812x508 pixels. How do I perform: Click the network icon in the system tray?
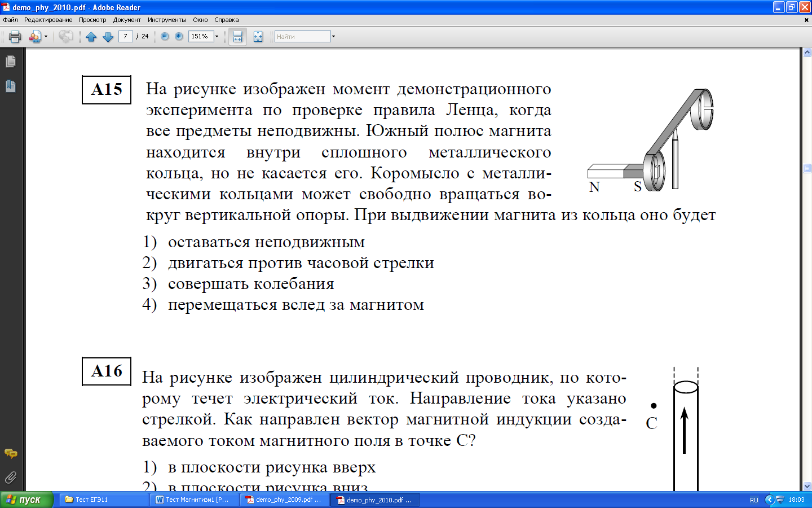coord(780,500)
